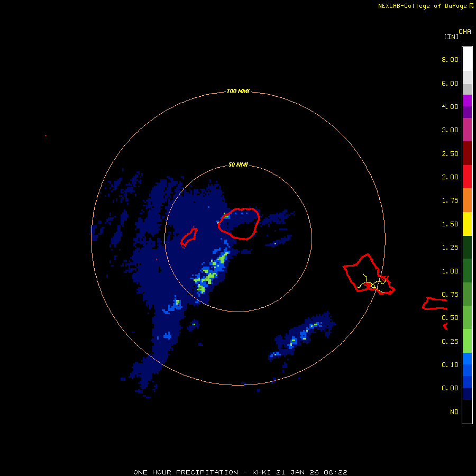476x476 pixels.
Task: Click the 8.00 legend value
Action: [450, 59]
